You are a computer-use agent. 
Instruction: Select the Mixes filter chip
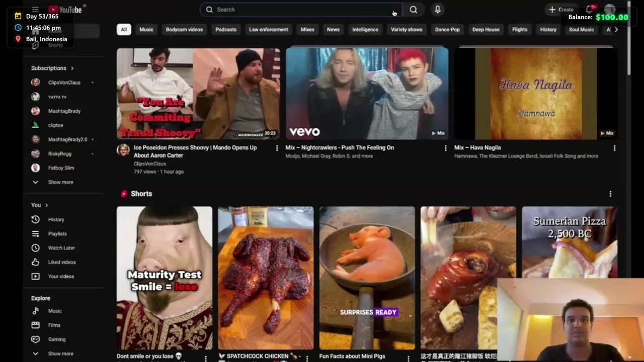pos(307,30)
